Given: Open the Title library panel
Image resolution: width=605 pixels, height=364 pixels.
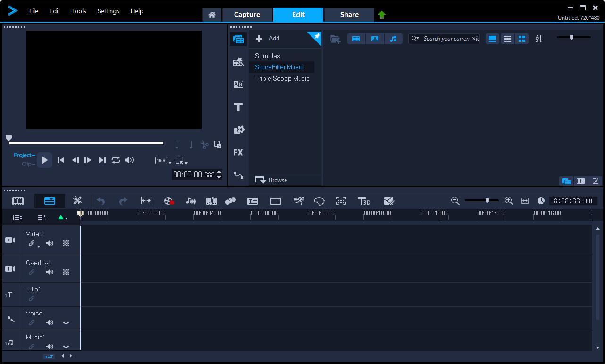Looking at the screenshot, I should point(238,108).
